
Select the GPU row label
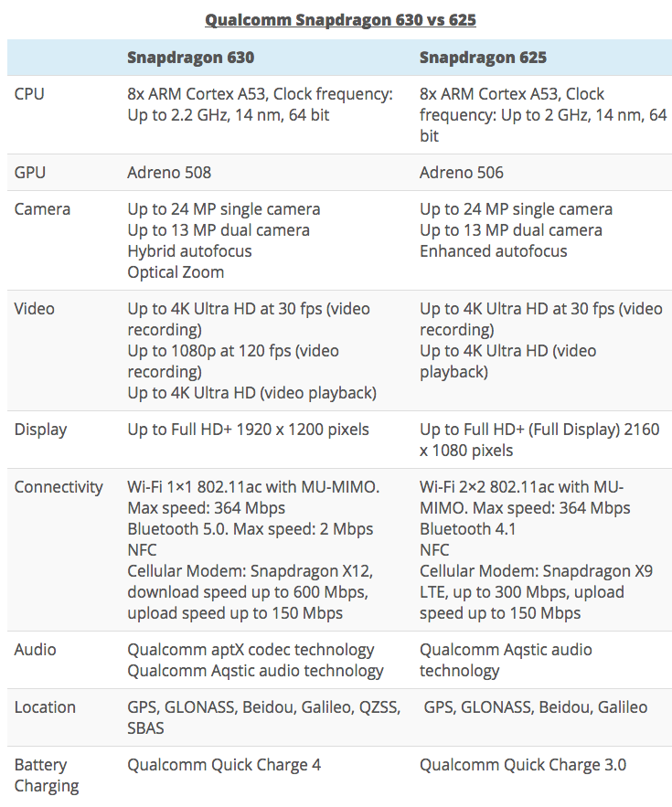(x=30, y=173)
